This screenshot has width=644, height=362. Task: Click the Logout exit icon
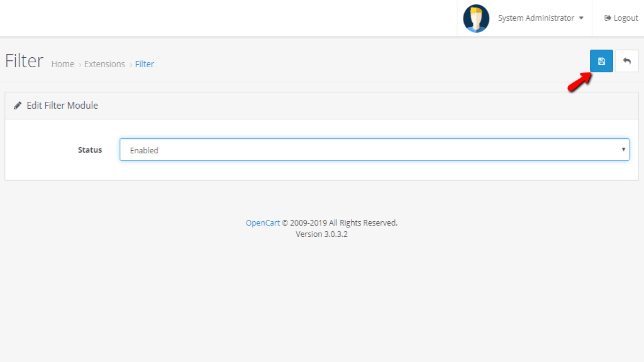(x=606, y=18)
